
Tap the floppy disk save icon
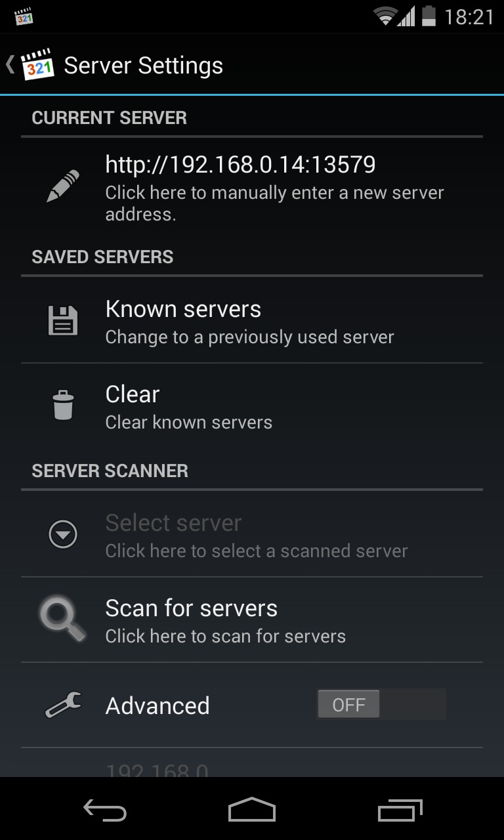coord(63,321)
